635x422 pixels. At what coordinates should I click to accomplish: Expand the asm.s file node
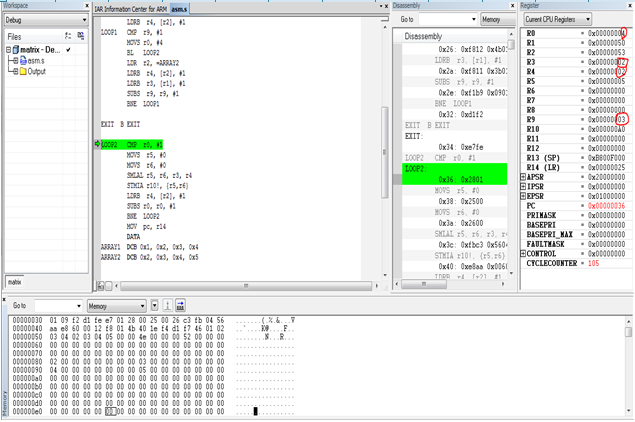pos(15,61)
